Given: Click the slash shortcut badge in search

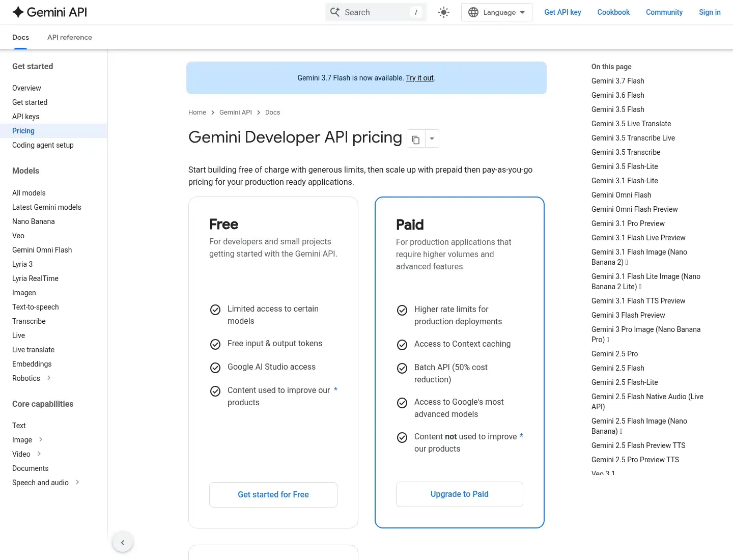Looking at the screenshot, I should 416,12.
